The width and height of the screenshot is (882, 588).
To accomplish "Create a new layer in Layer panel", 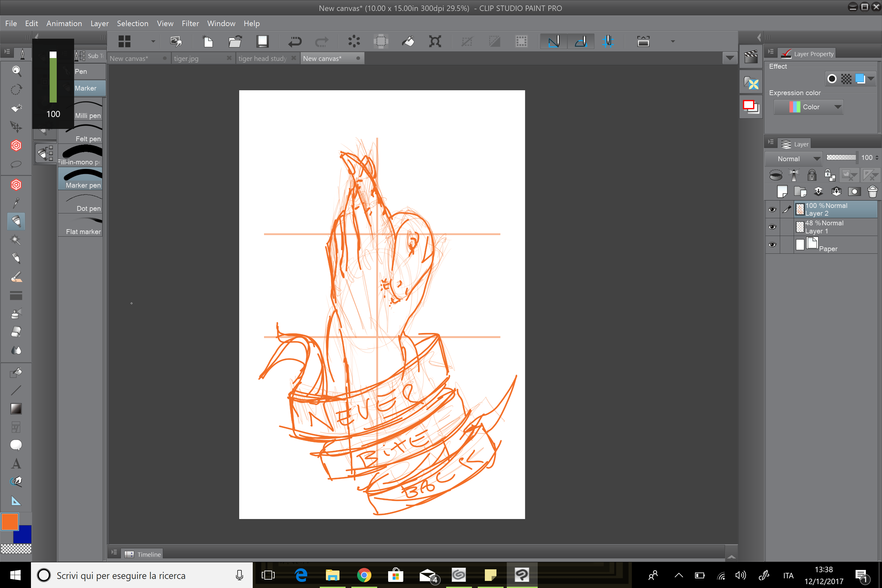I will [x=783, y=191].
